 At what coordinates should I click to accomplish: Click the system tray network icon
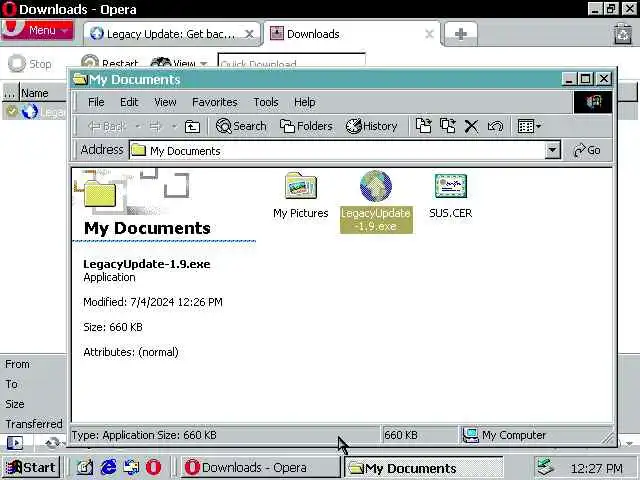click(546, 467)
